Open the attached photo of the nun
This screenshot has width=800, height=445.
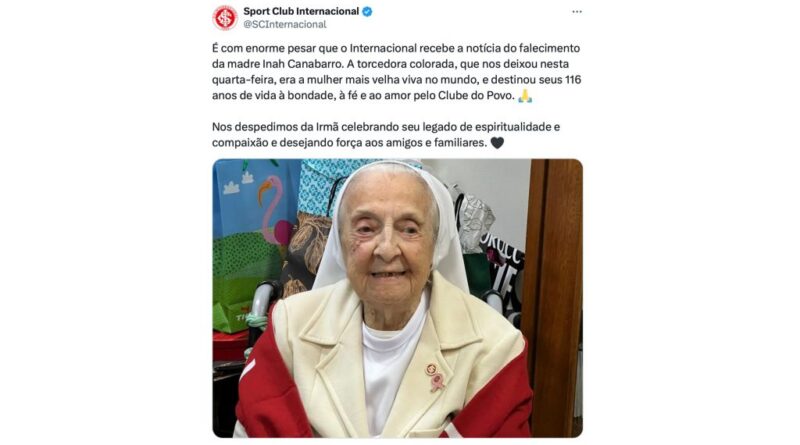(x=397, y=298)
